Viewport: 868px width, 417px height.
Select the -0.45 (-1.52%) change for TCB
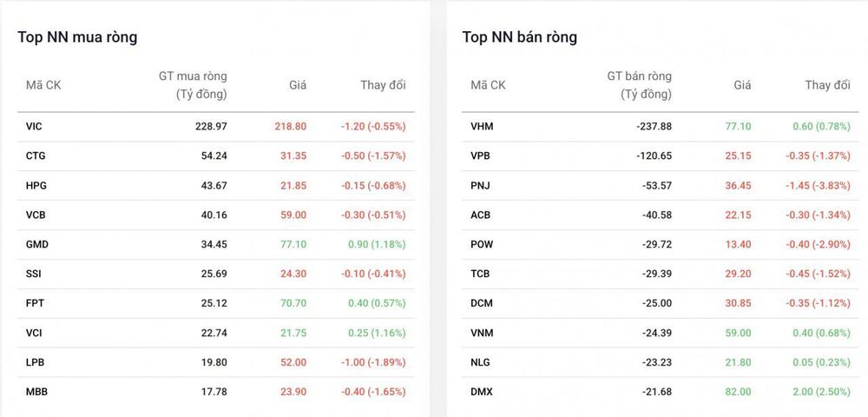[x=819, y=274]
